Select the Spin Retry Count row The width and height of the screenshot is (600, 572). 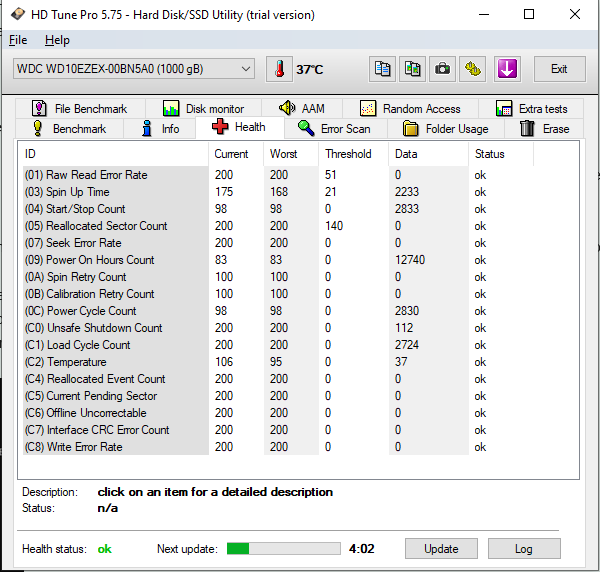[x=278, y=277]
